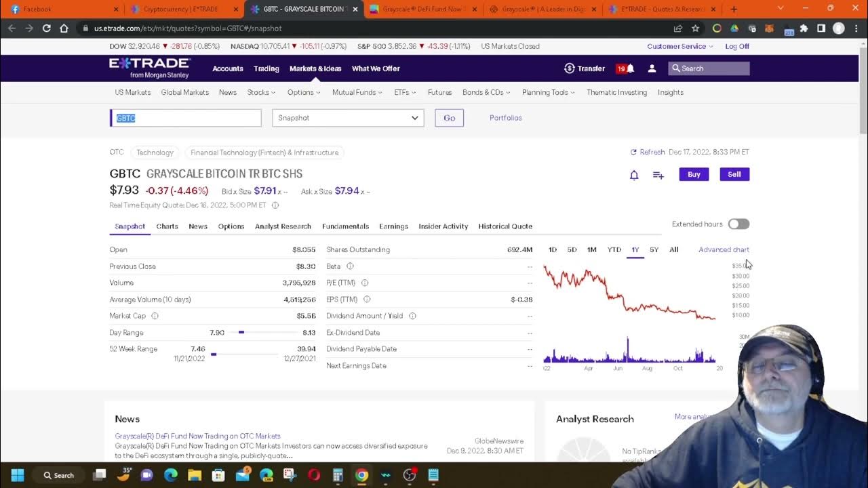Screen dimensions: 868x488
Task: Open the Snapshot view dropdown
Action: coord(348,118)
